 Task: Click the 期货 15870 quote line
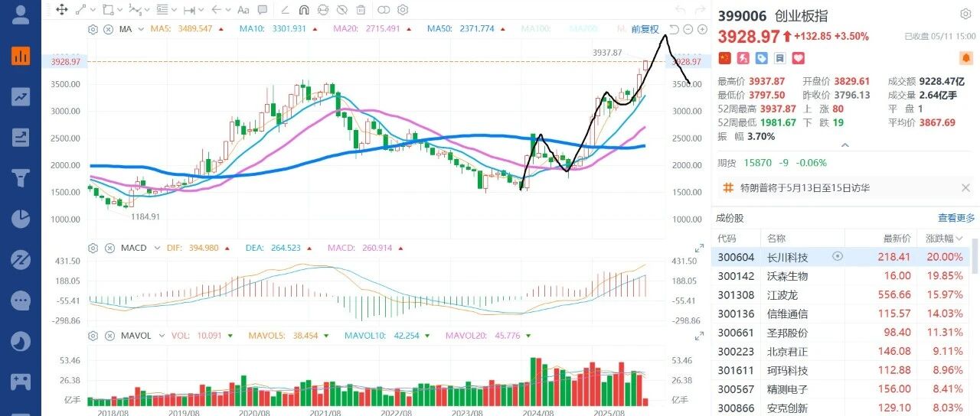click(x=772, y=163)
